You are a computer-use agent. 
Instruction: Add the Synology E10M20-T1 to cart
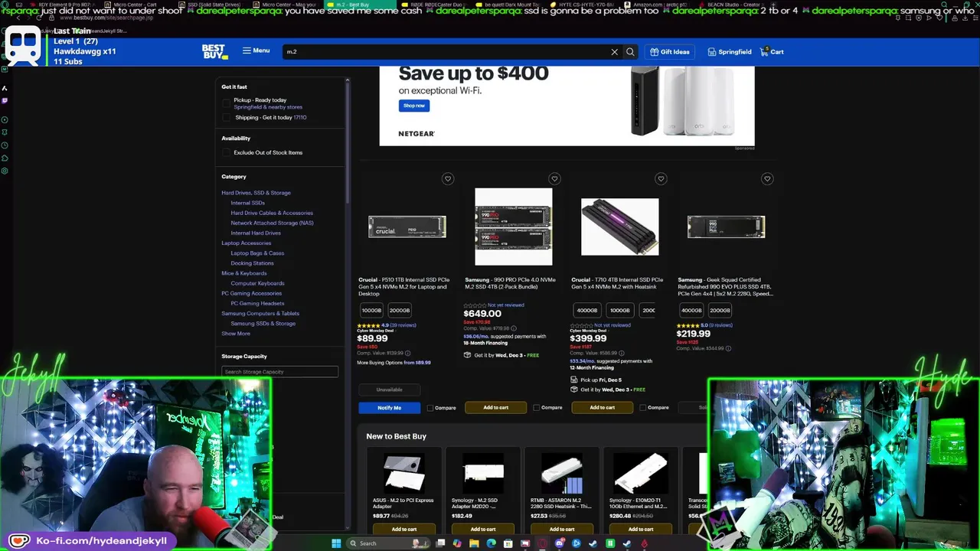point(641,529)
